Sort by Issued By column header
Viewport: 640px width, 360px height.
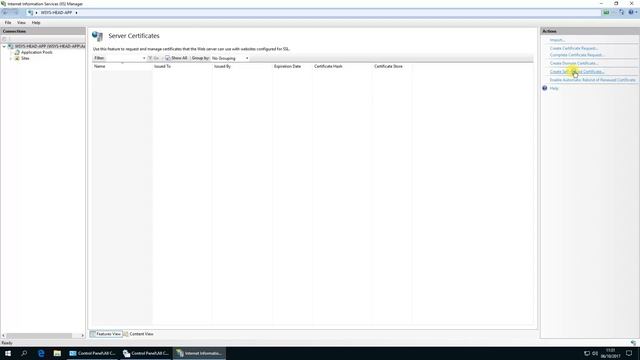[x=242, y=66]
